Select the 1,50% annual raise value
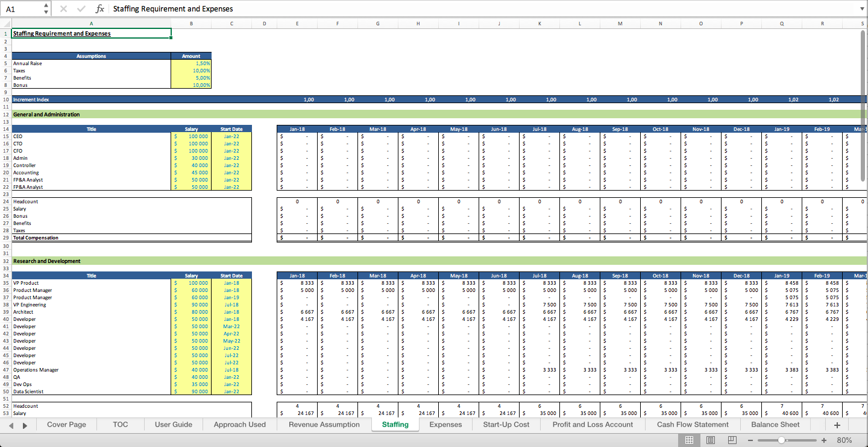The image size is (868, 447). (x=191, y=63)
